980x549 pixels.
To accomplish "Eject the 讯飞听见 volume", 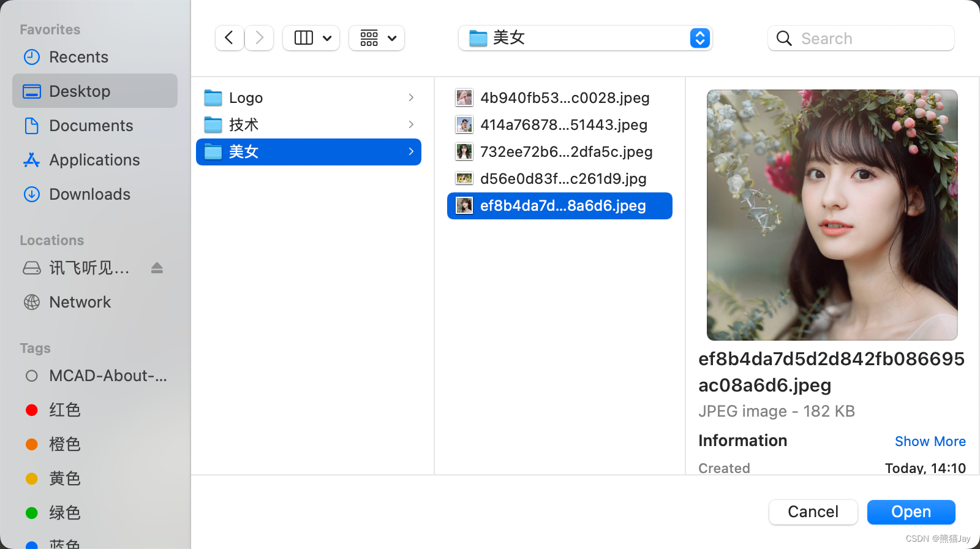I will (x=157, y=268).
